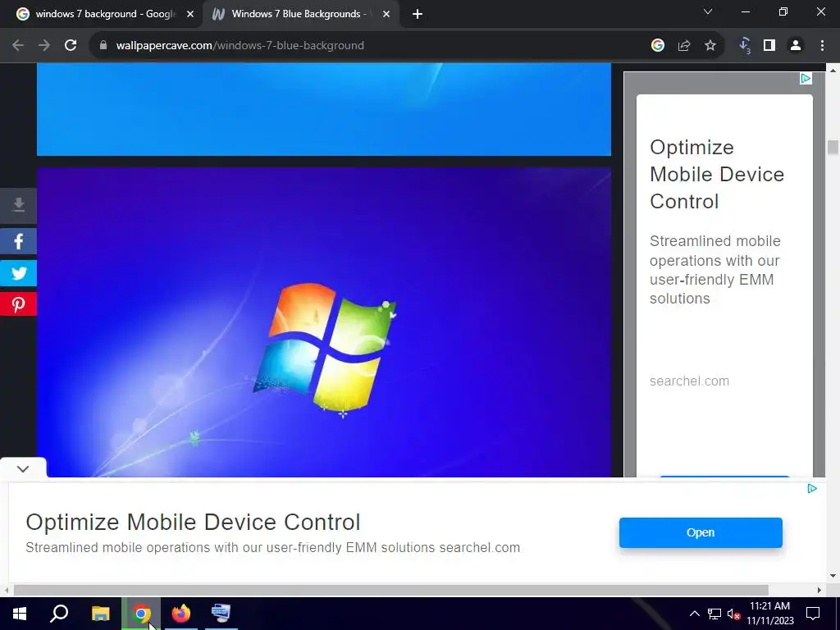Click the Open button in banner ad

point(701,532)
